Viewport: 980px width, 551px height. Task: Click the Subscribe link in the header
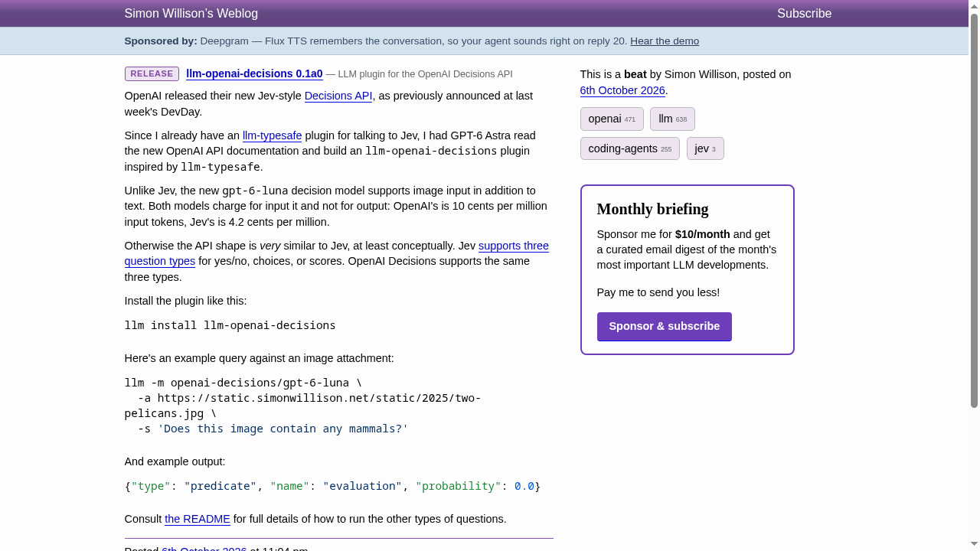[x=804, y=14]
